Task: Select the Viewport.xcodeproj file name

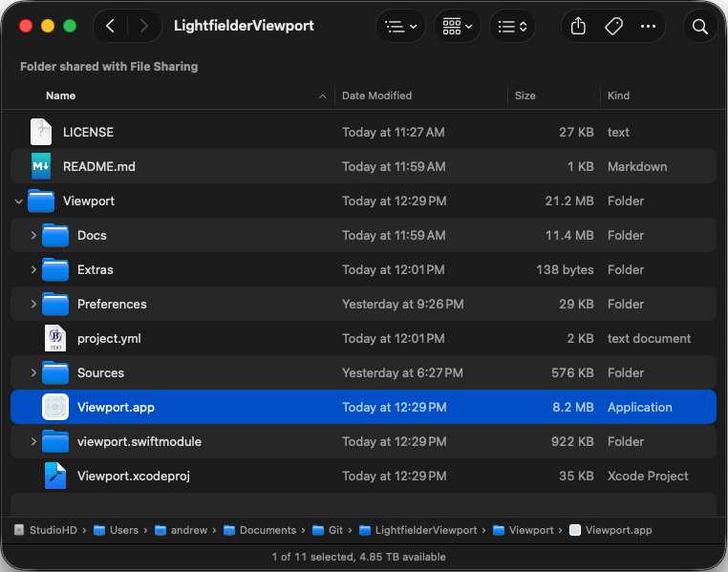Action: click(134, 476)
